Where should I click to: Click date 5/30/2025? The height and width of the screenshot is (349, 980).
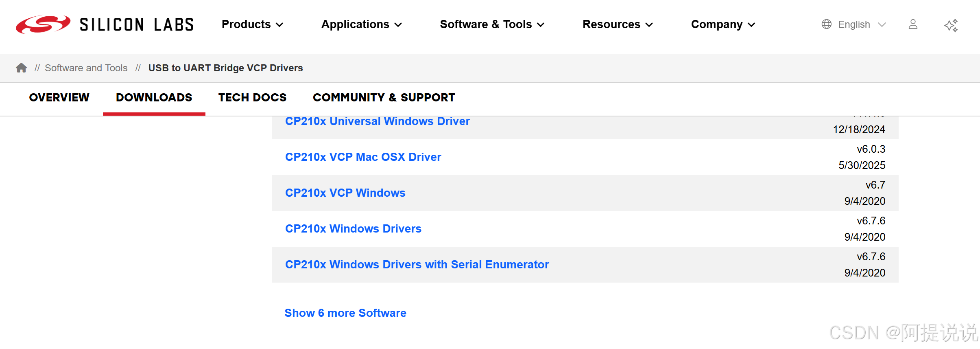[862, 165]
